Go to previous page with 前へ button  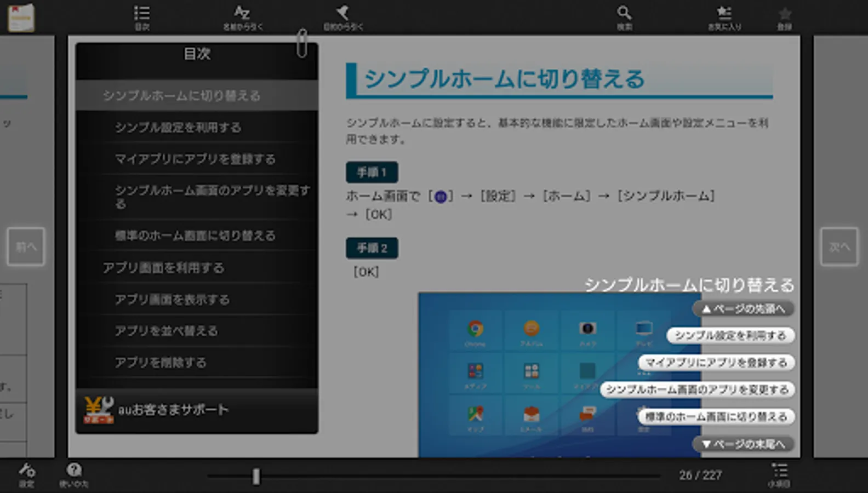(26, 247)
